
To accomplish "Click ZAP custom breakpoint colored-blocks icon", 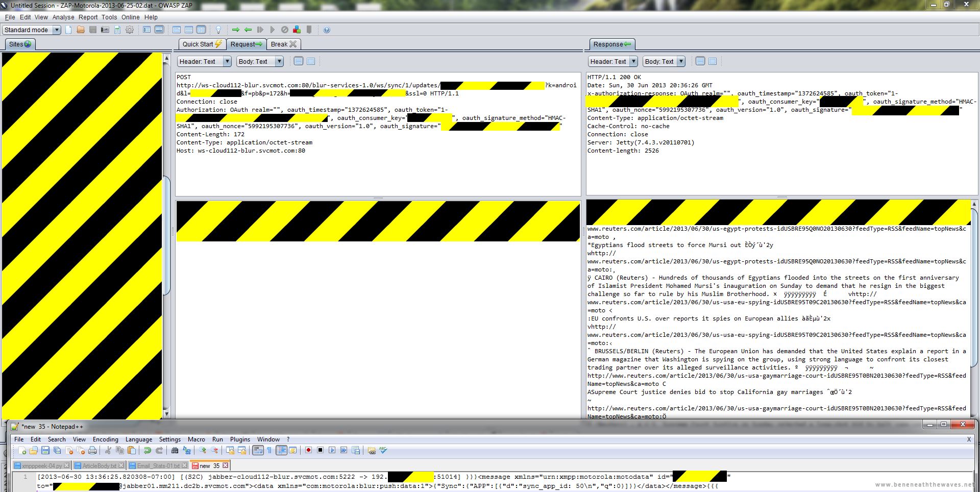I will point(297,30).
